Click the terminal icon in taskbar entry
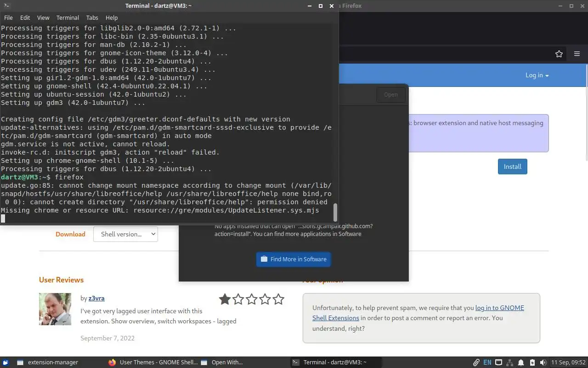 [296, 362]
